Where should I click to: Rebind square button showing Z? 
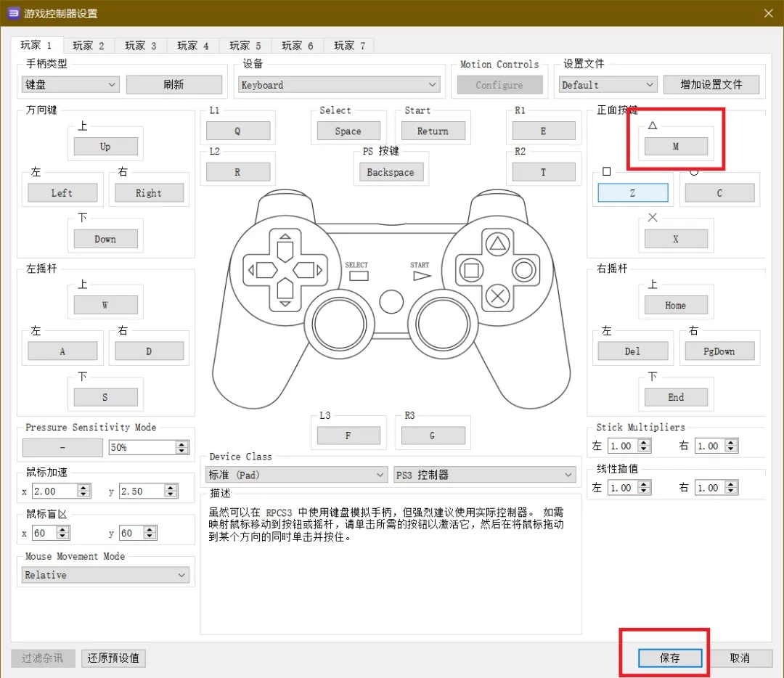(x=633, y=193)
